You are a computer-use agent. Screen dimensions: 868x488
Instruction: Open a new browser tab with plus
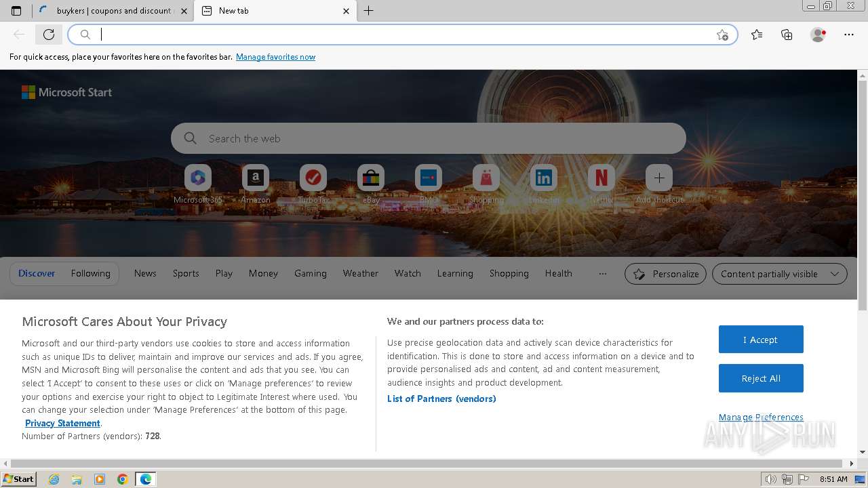click(368, 11)
